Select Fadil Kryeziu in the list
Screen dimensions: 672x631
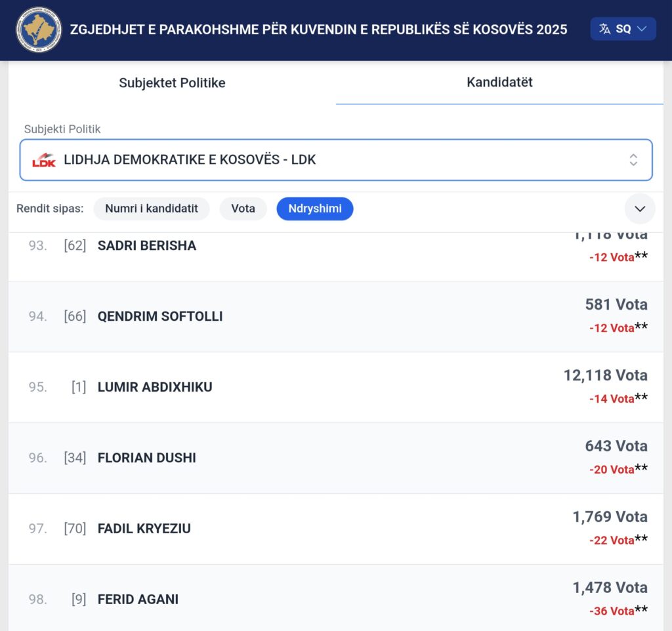click(144, 529)
